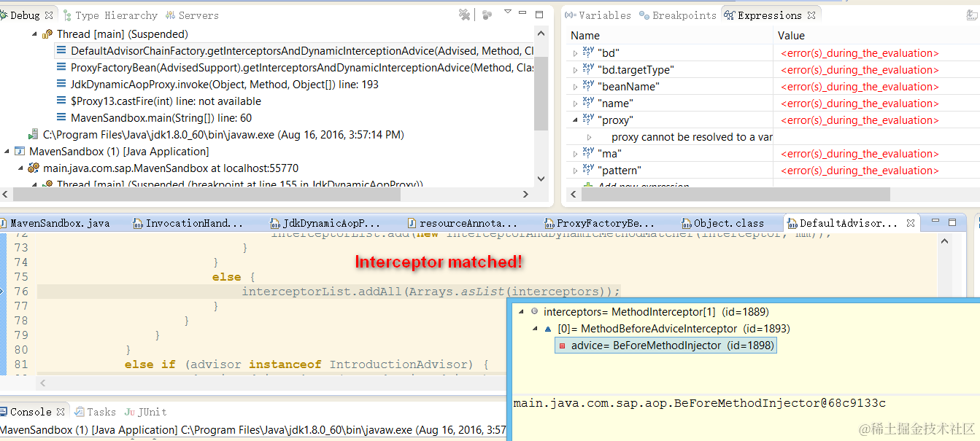
Task: Collapse the "proxy" expression
Action: click(x=575, y=120)
